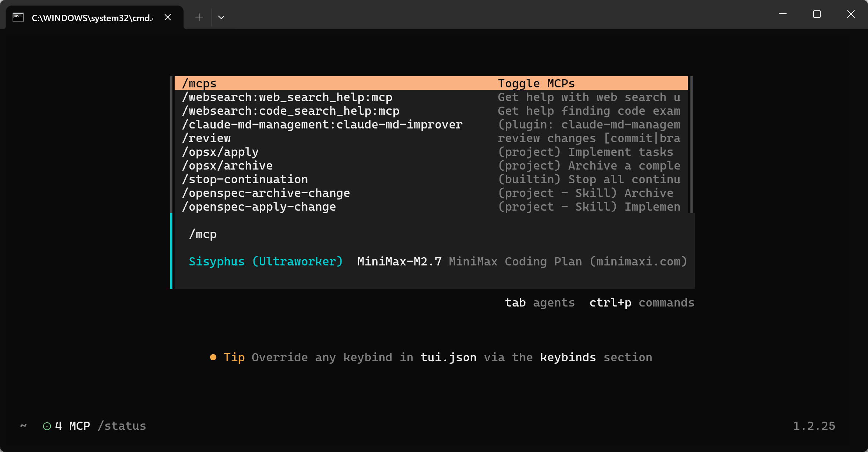Open a new terminal tab
The width and height of the screenshot is (868, 452).
coord(199,17)
